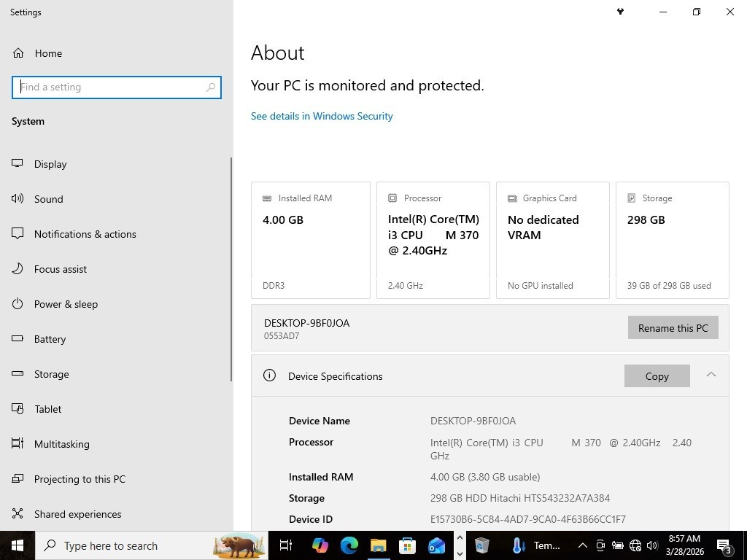The width and height of the screenshot is (747, 560).
Task: Open See details in Windows Security link
Action: coord(322,116)
